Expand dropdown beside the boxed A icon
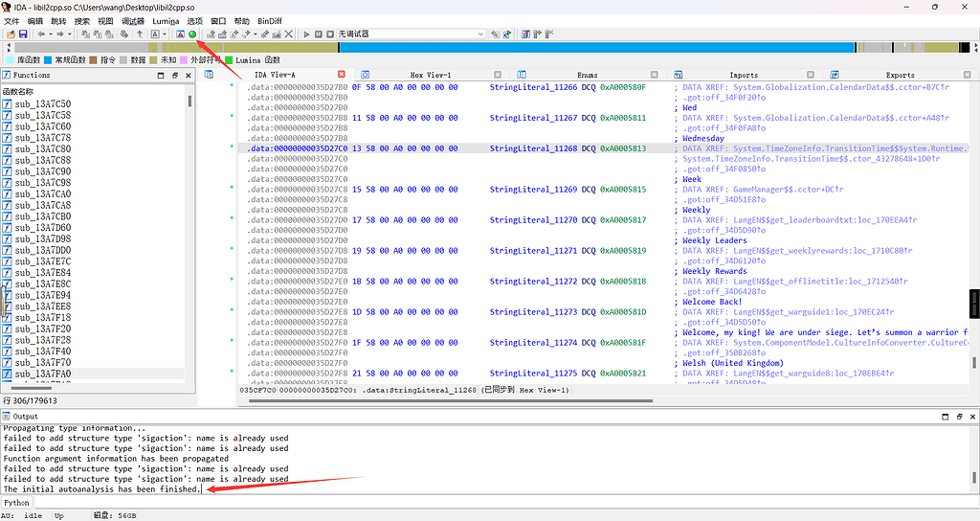The height and width of the screenshot is (521, 980). (165, 34)
